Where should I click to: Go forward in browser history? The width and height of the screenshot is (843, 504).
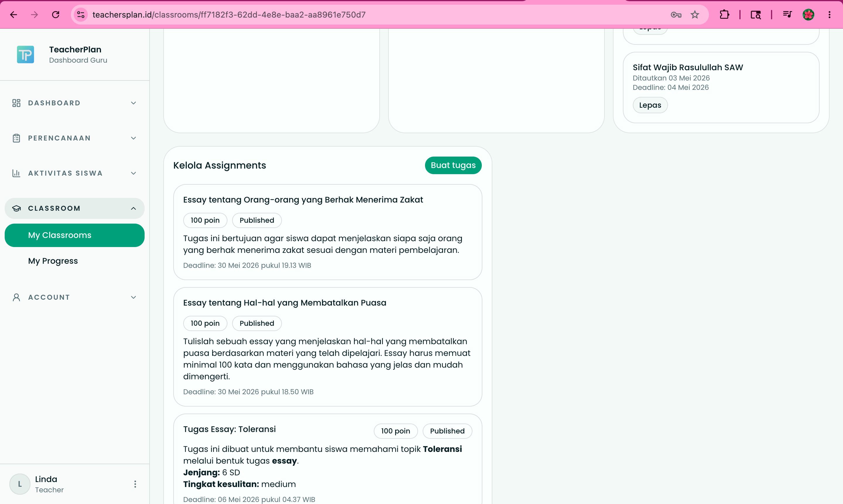pos(34,15)
